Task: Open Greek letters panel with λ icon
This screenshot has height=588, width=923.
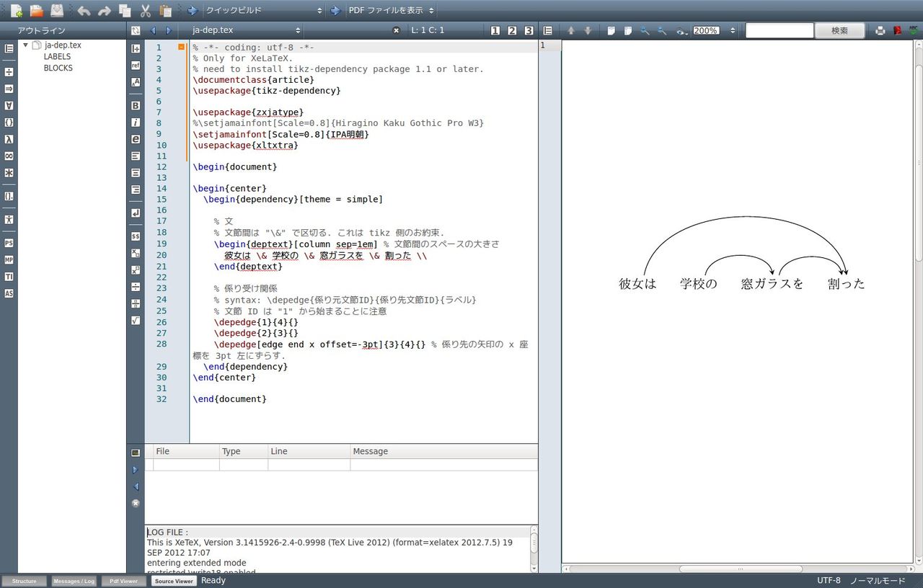Action: pos(9,139)
